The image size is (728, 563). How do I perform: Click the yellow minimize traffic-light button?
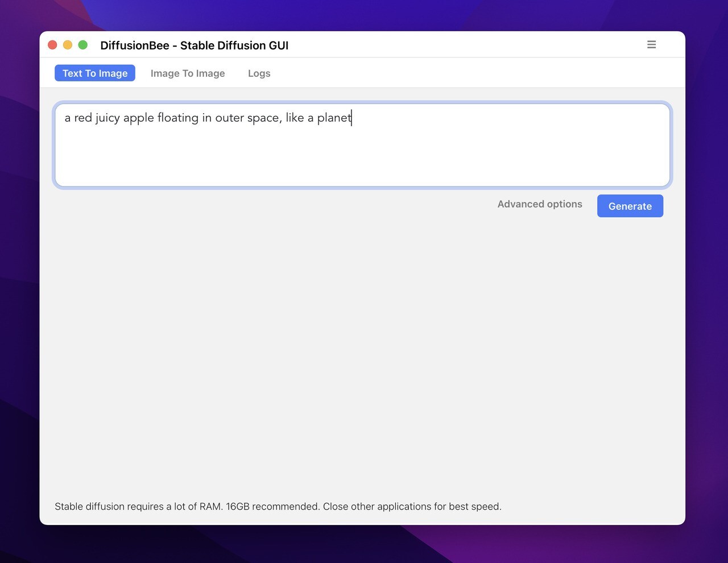(68, 44)
